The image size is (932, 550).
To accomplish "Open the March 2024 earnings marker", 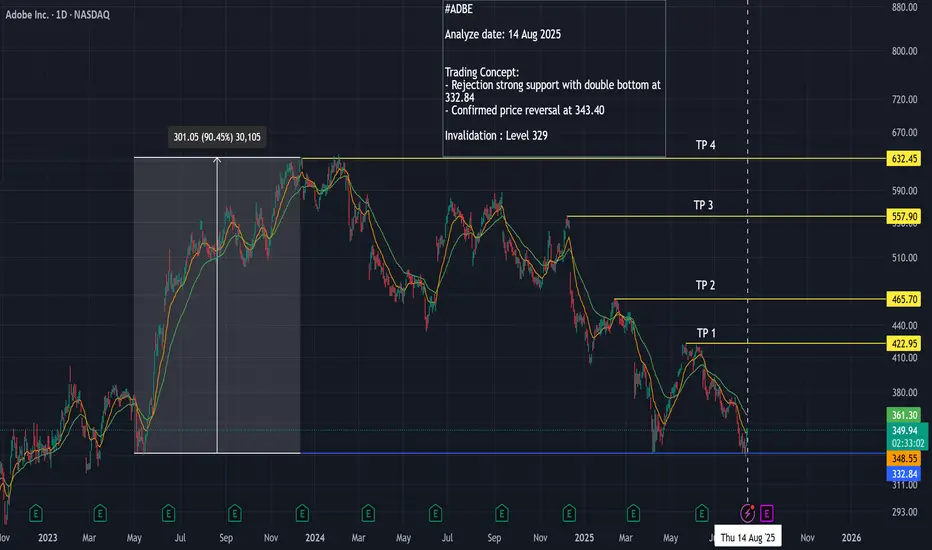I will (368, 513).
